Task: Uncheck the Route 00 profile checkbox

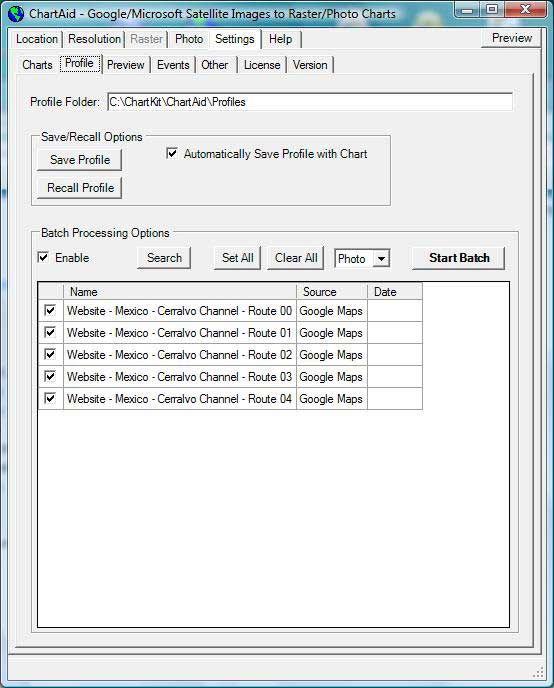Action: pos(50,311)
